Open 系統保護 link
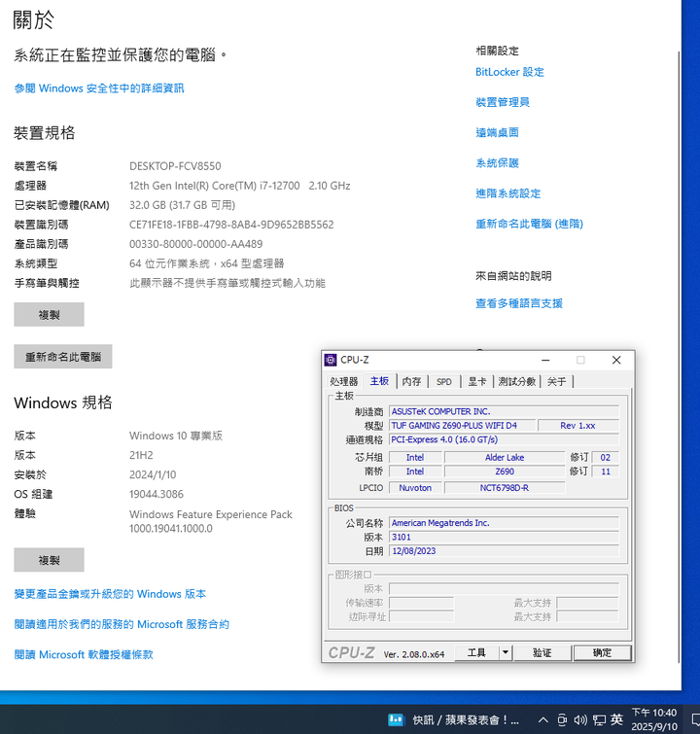 coord(497,163)
